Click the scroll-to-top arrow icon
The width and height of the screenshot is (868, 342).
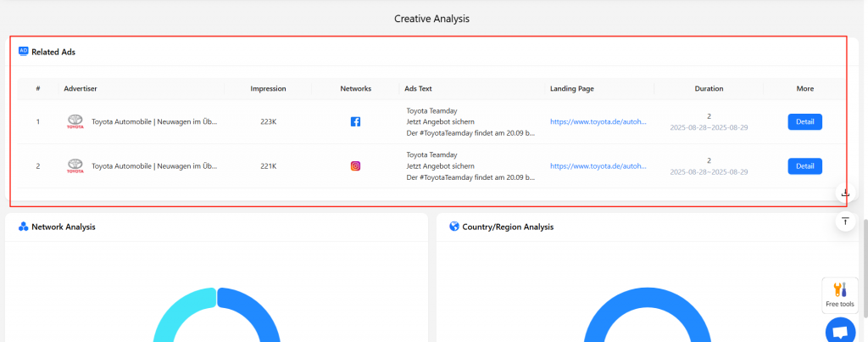coord(845,221)
